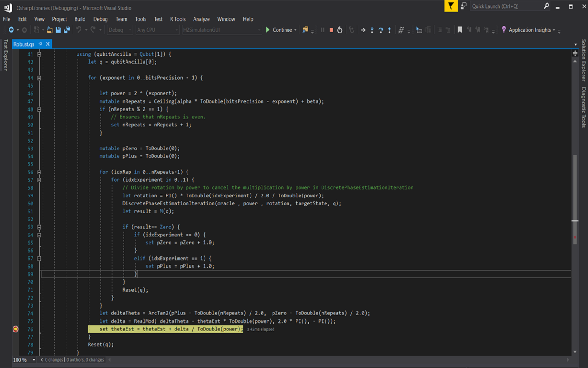Screen dimensions: 588x368
Task: Toggle the breakpoint indicator on line 76
Action: click(16, 329)
